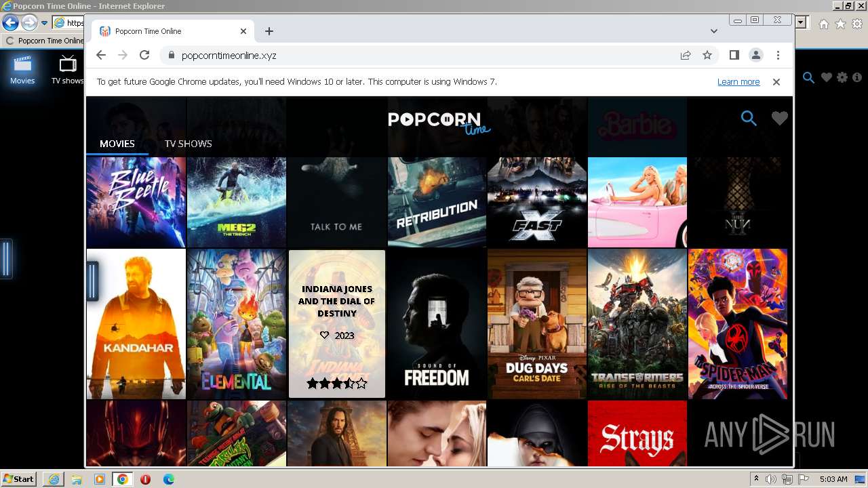The image size is (868, 488).
Task: Open Internet Explorer favorites star
Action: click(x=840, y=24)
